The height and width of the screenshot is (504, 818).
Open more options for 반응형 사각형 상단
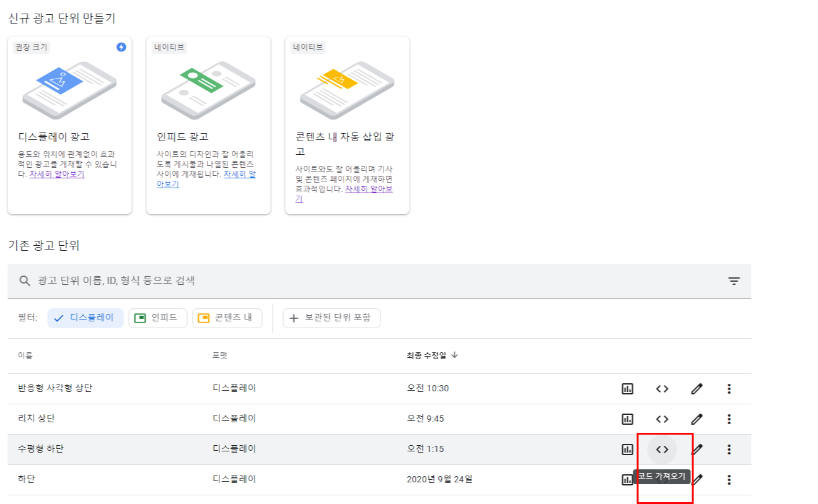[x=729, y=389]
